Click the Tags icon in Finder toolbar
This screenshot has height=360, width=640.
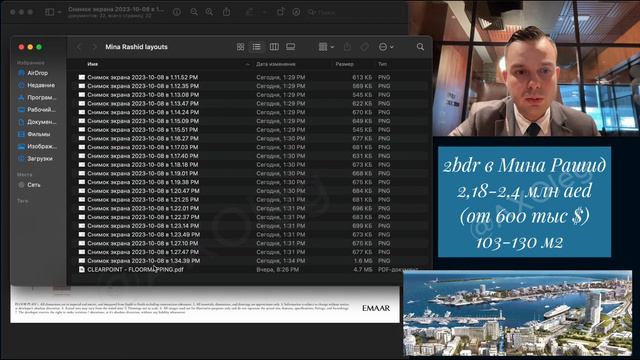(364, 47)
